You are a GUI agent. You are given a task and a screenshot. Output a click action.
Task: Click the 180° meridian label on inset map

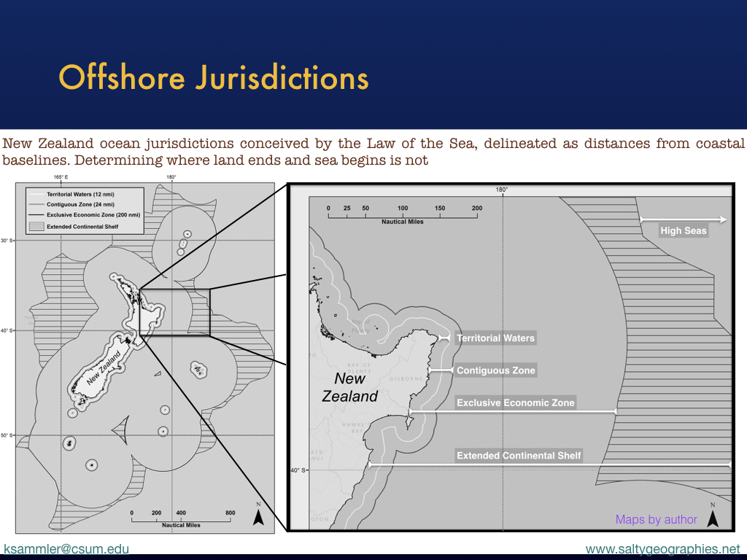[502, 190]
